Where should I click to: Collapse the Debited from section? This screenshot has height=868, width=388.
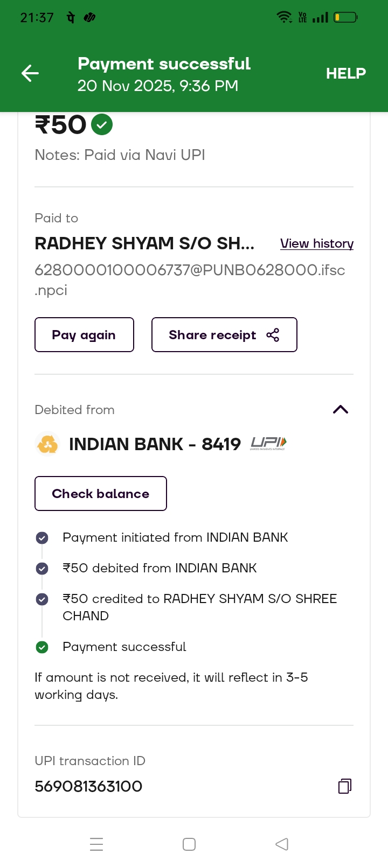(341, 410)
